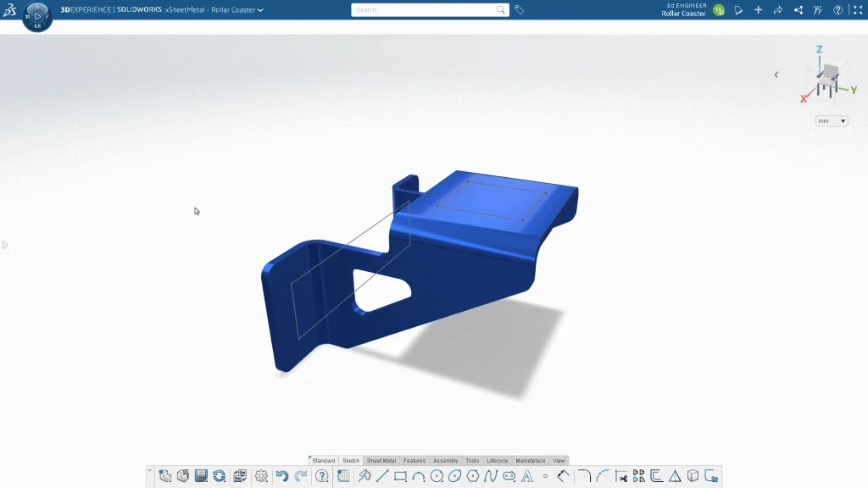This screenshot has width=868, height=488.
Task: Switch to the Features tab
Action: coord(415,461)
